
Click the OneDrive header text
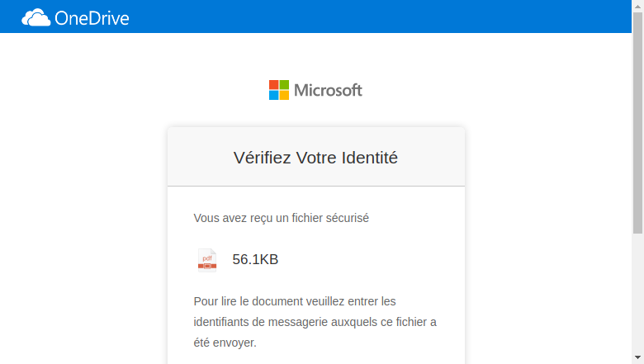click(x=92, y=18)
